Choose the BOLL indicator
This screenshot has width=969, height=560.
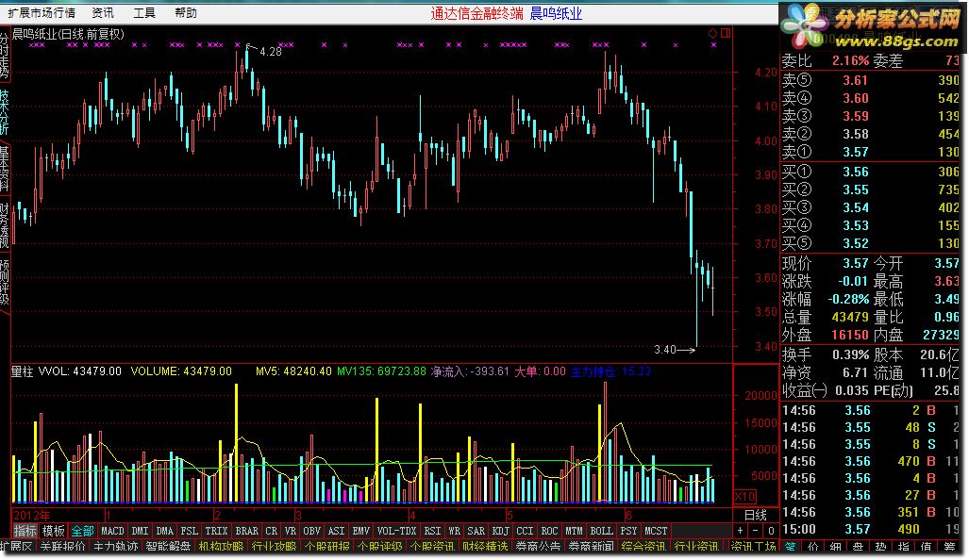tap(601, 531)
